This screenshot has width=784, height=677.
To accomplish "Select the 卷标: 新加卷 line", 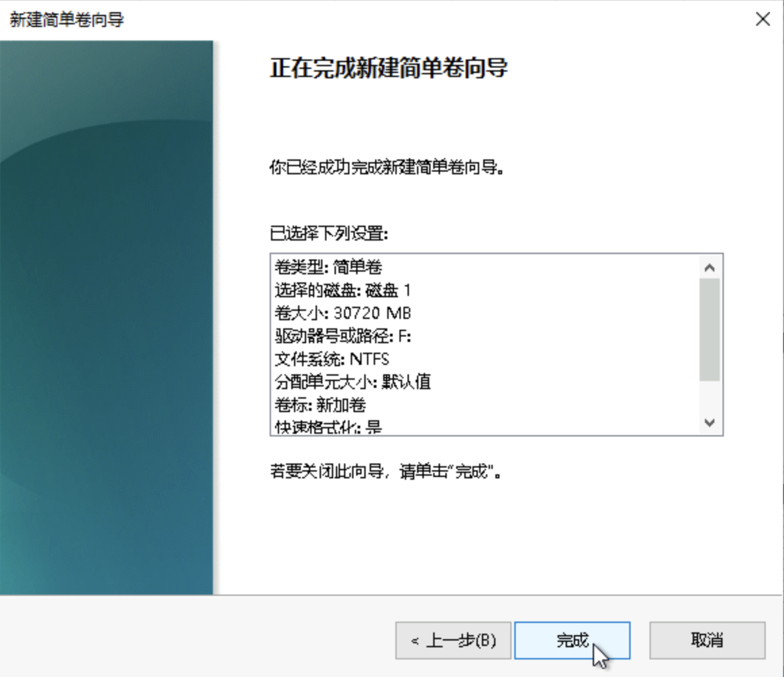I will 320,405.
